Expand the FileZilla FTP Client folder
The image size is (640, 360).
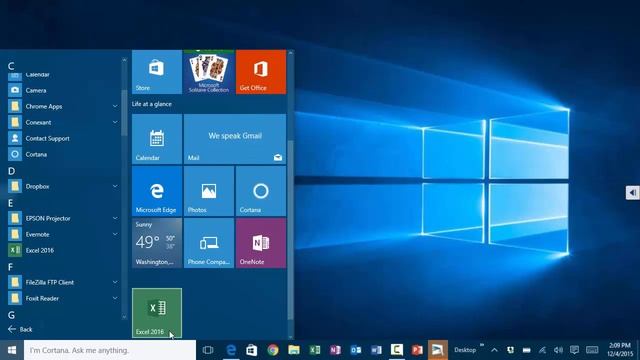coord(115,282)
